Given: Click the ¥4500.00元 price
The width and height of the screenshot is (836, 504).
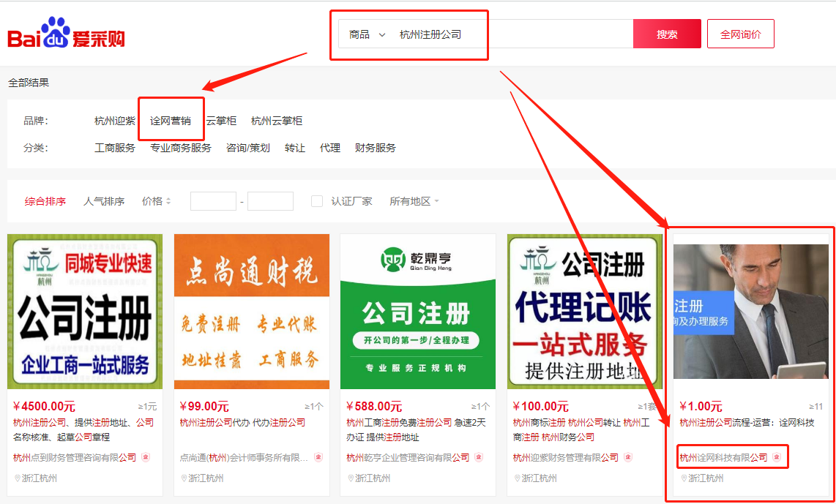Looking at the screenshot, I should (44, 407).
